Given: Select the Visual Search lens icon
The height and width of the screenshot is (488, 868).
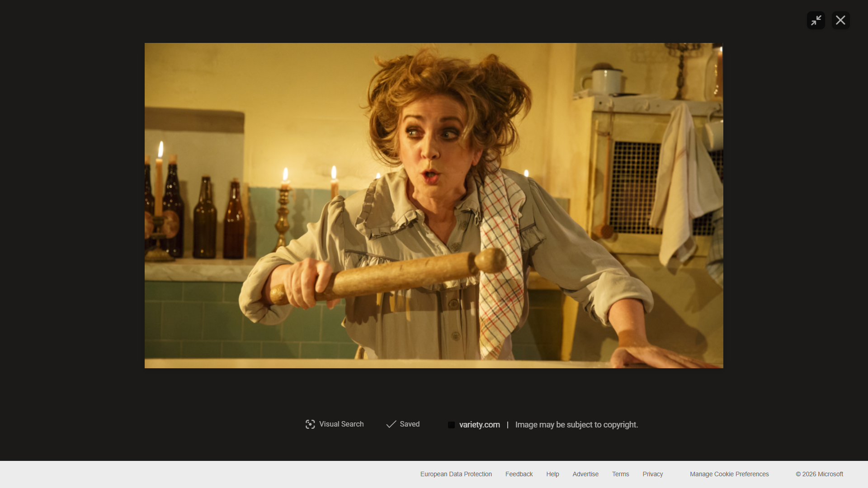Looking at the screenshot, I should (310, 424).
